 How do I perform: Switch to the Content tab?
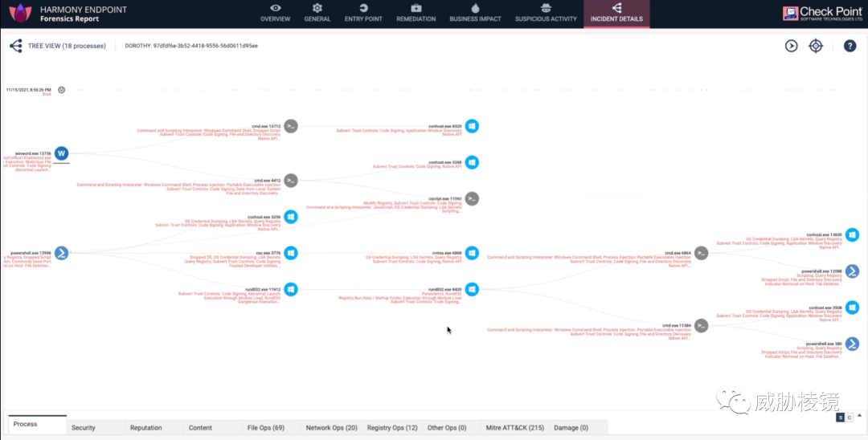pos(214,427)
